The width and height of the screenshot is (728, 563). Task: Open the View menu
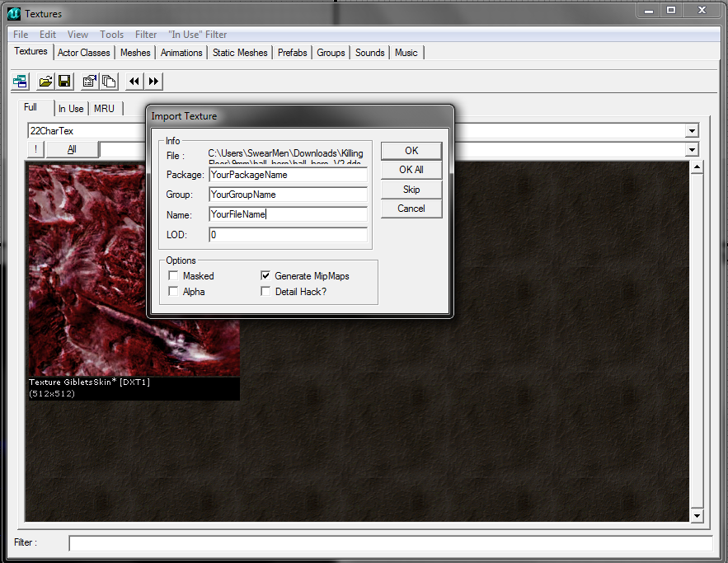(x=77, y=35)
